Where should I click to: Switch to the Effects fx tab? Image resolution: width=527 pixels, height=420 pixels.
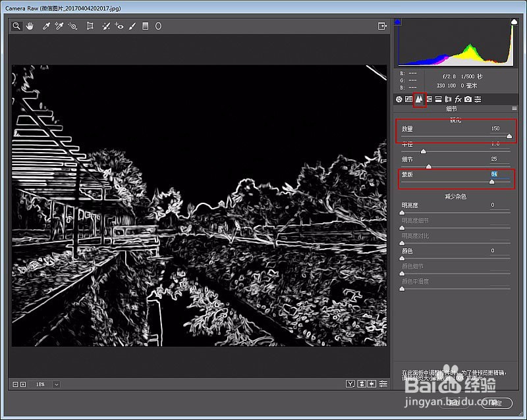coord(458,99)
